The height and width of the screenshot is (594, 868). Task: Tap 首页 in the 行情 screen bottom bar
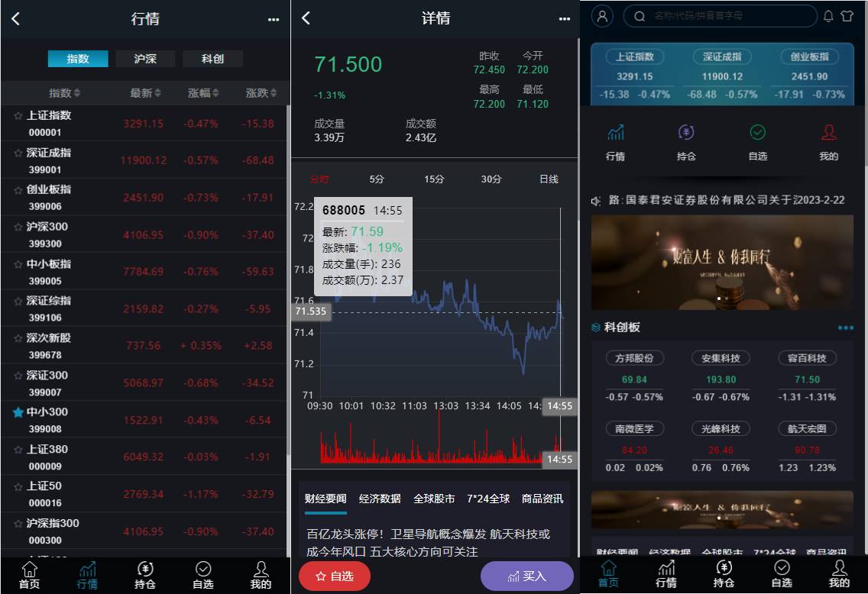click(x=29, y=575)
